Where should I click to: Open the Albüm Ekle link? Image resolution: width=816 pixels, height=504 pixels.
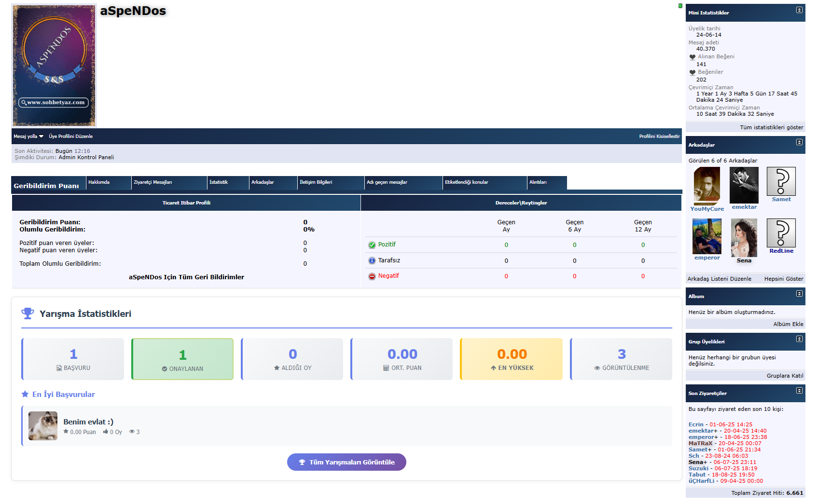click(788, 324)
